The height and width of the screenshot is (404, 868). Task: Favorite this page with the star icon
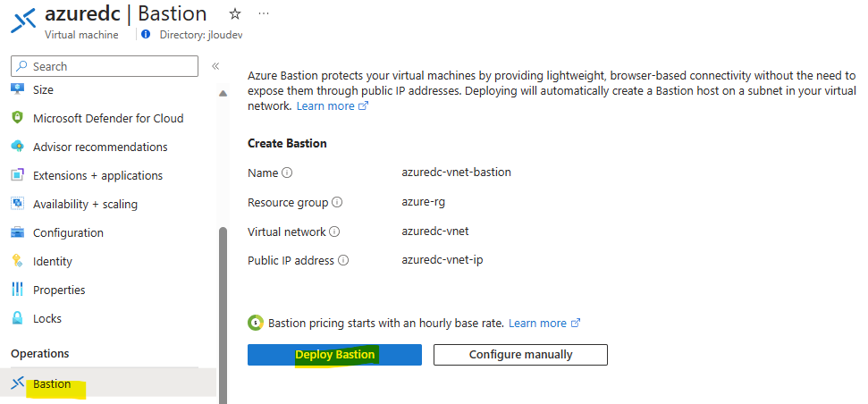235,14
